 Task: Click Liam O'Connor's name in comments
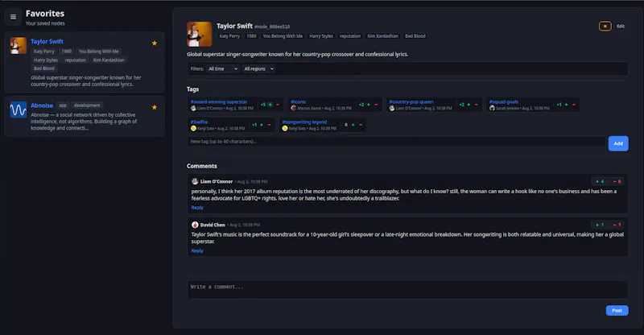(x=217, y=181)
